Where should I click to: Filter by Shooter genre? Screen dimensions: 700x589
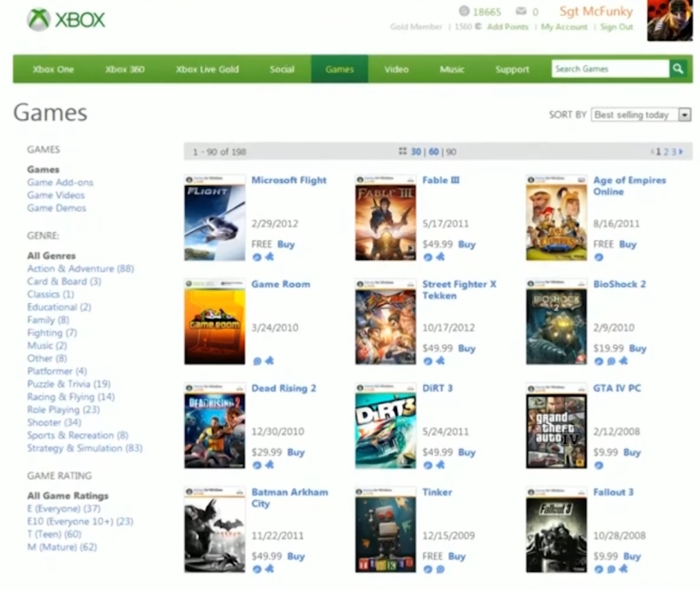click(x=54, y=423)
